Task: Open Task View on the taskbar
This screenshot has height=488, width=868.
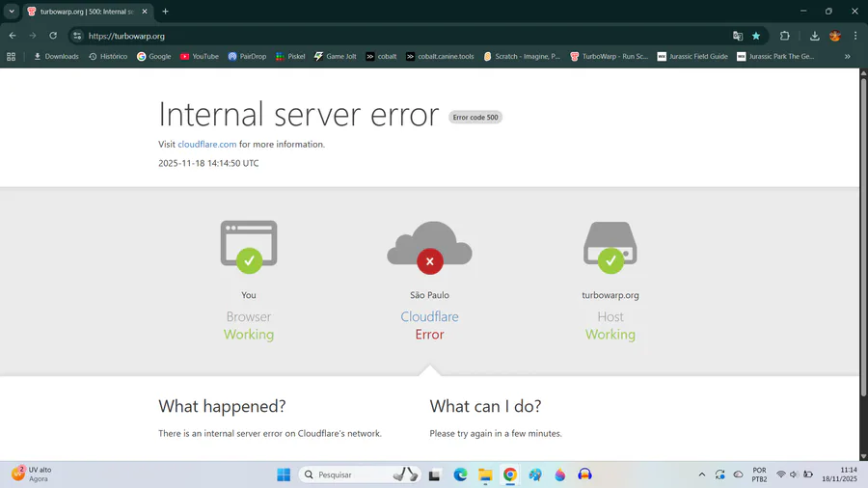Action: [x=435, y=474]
